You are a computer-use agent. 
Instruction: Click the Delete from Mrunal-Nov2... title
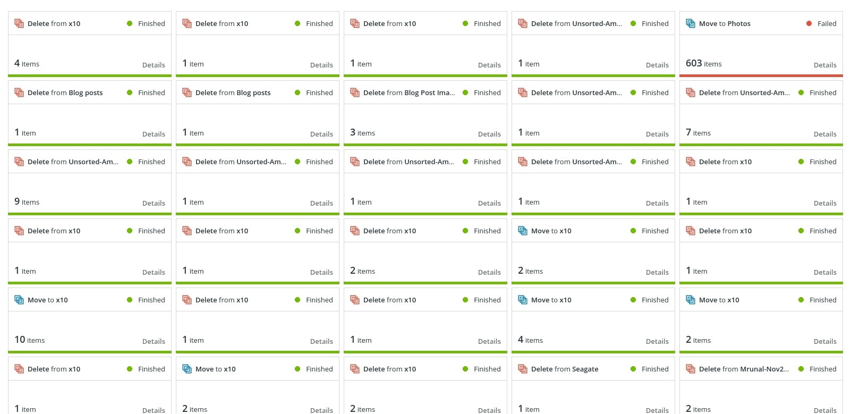tap(744, 369)
